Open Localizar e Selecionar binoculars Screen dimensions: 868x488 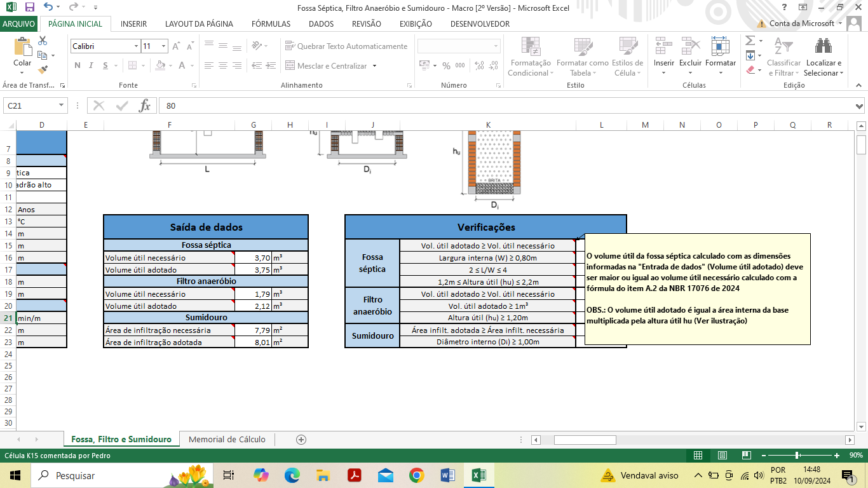(x=824, y=46)
